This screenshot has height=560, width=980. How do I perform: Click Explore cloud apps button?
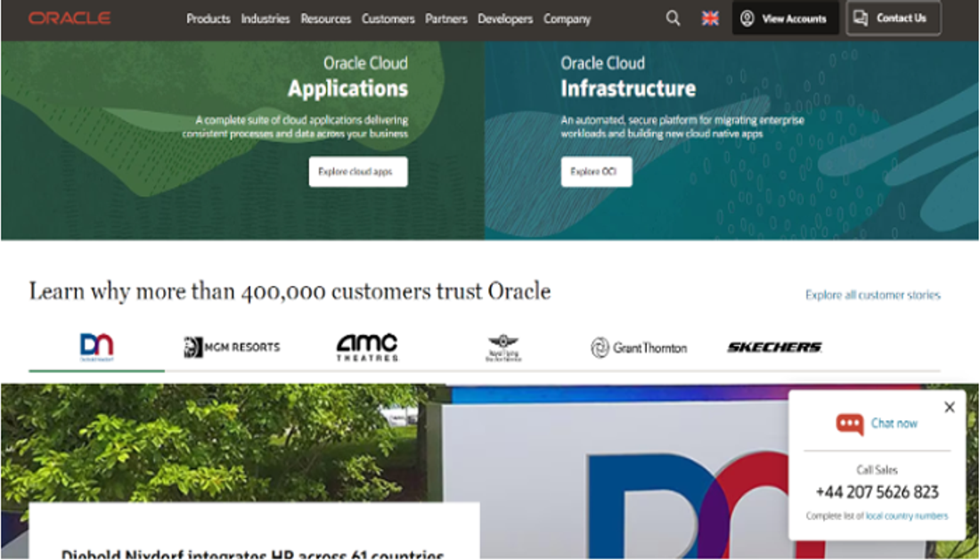click(x=358, y=172)
